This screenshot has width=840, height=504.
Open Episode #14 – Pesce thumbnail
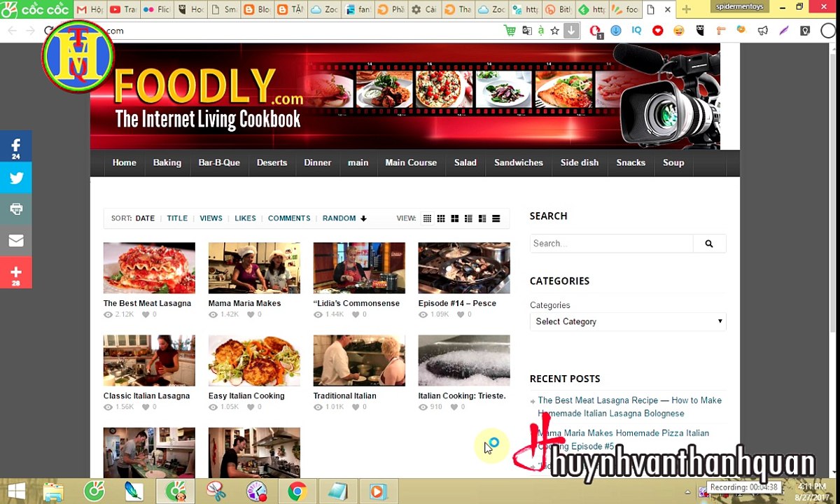[x=464, y=268]
